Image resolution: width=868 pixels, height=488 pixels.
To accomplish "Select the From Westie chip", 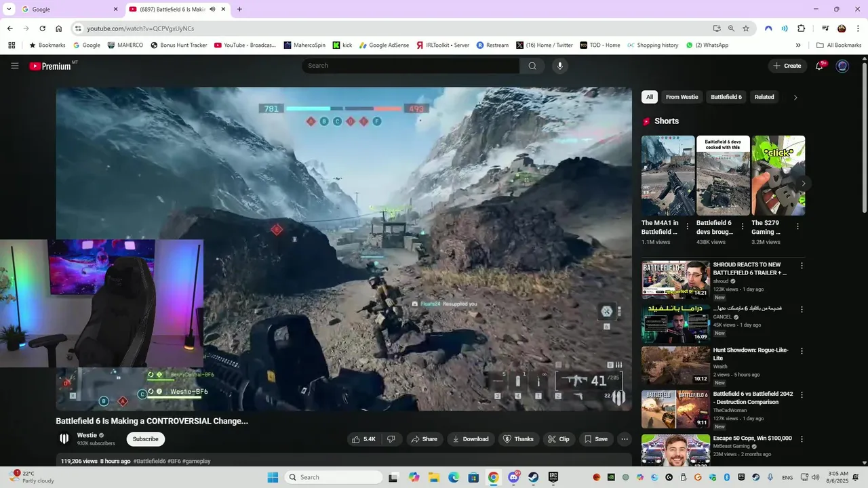I will point(682,97).
